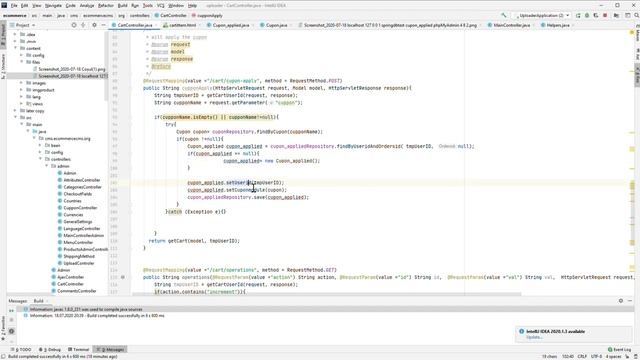Open Messages panel settings gear
640x360 pixels.
pos(621,301)
